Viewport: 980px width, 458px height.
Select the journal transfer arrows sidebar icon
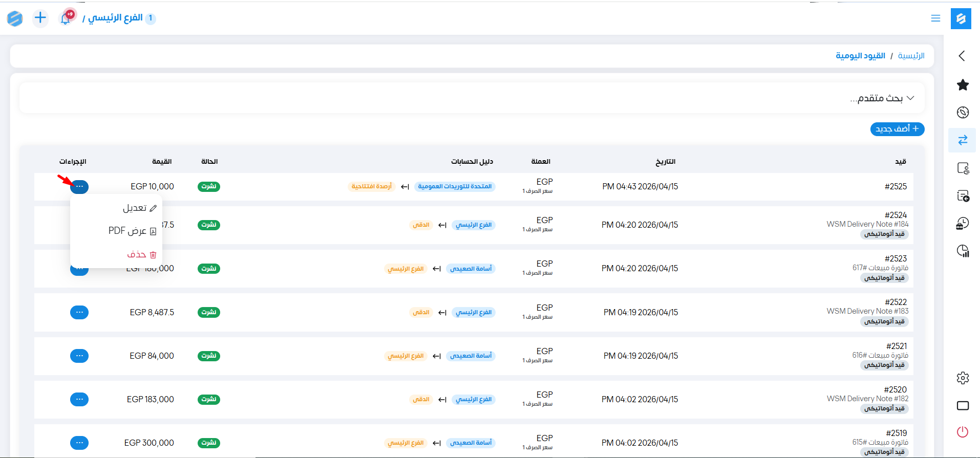[963, 140]
